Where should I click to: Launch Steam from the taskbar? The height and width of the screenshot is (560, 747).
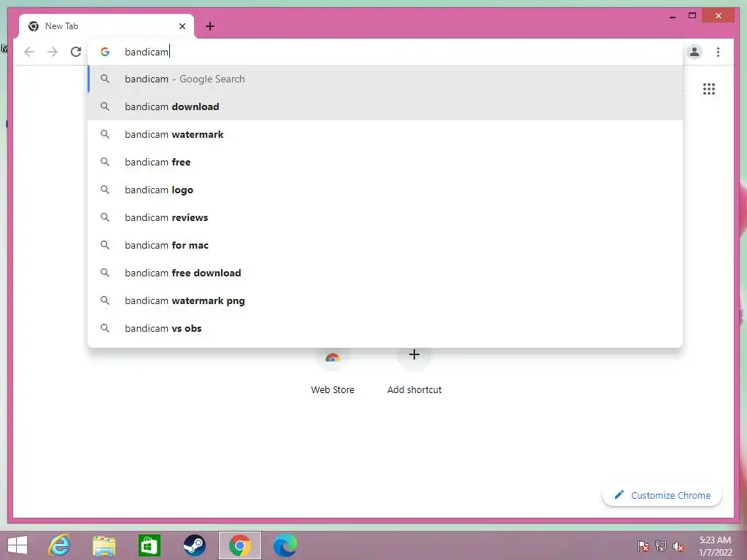point(194,545)
